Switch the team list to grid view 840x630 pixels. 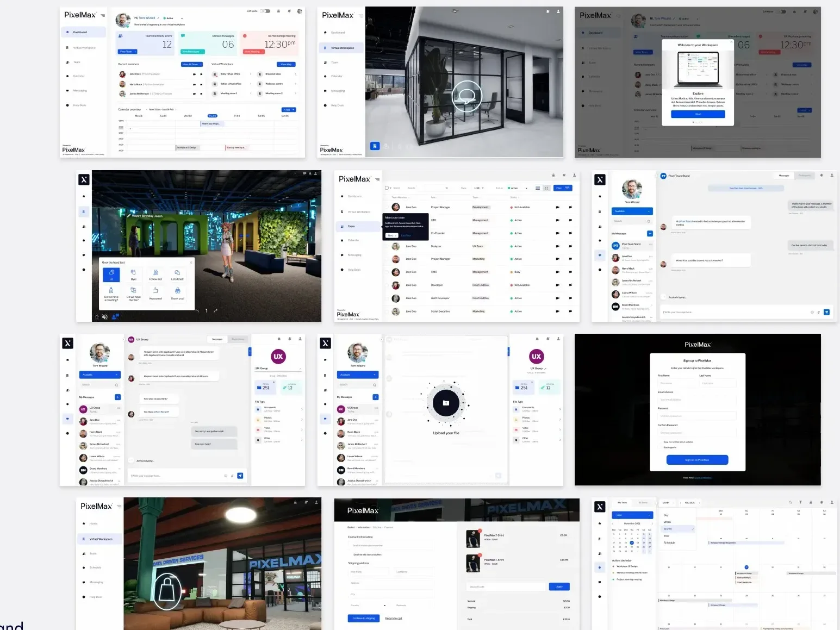click(x=546, y=188)
